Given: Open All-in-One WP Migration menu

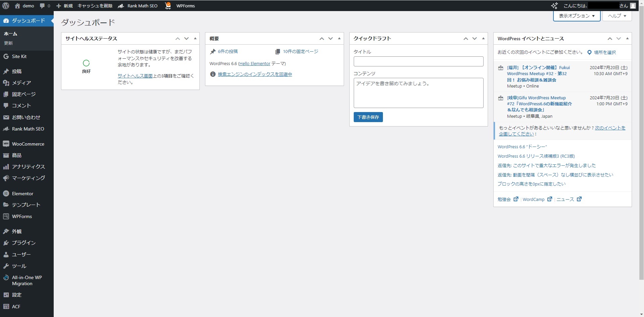Looking at the screenshot, I should point(27,280).
